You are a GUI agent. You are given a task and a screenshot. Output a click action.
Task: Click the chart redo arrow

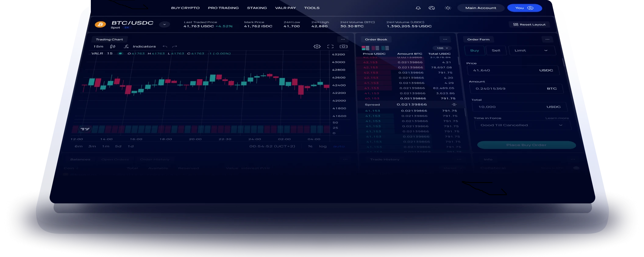click(175, 47)
